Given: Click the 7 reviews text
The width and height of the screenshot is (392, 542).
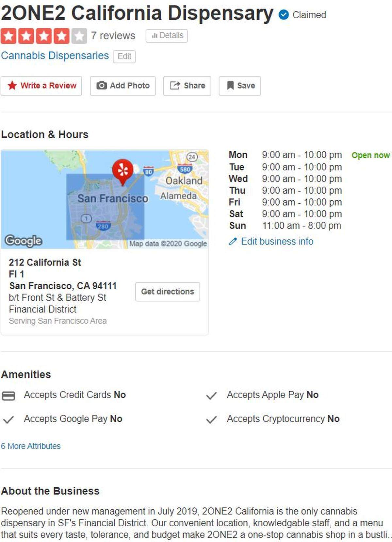Looking at the screenshot, I should click(x=113, y=36).
